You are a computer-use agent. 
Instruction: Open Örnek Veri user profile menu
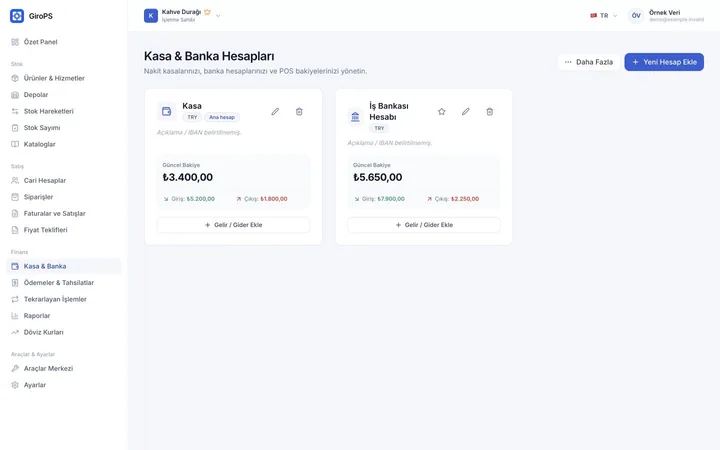[x=667, y=16]
